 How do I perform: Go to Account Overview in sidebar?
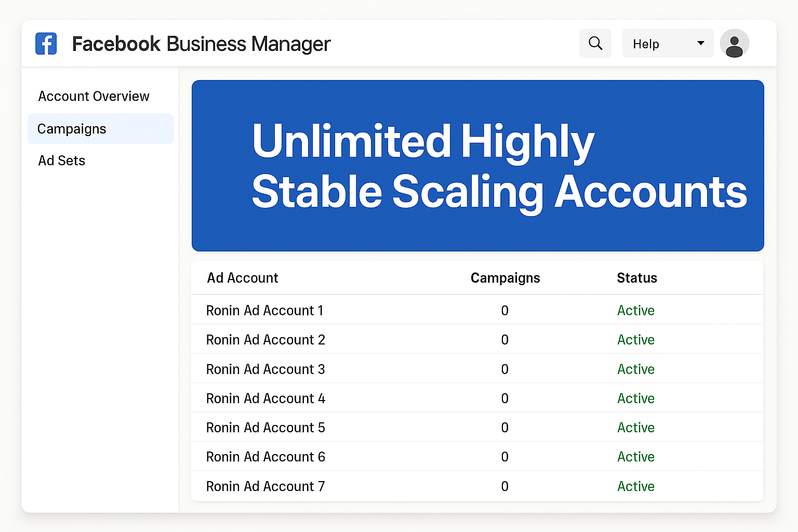pyautogui.click(x=94, y=96)
